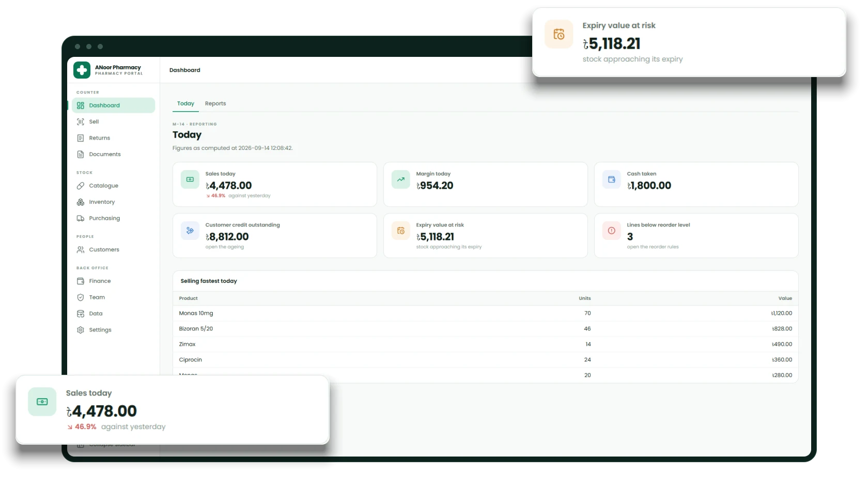Click the Dashboard breadcrumb title in header
The width and height of the screenshot is (868, 486).
(x=184, y=70)
